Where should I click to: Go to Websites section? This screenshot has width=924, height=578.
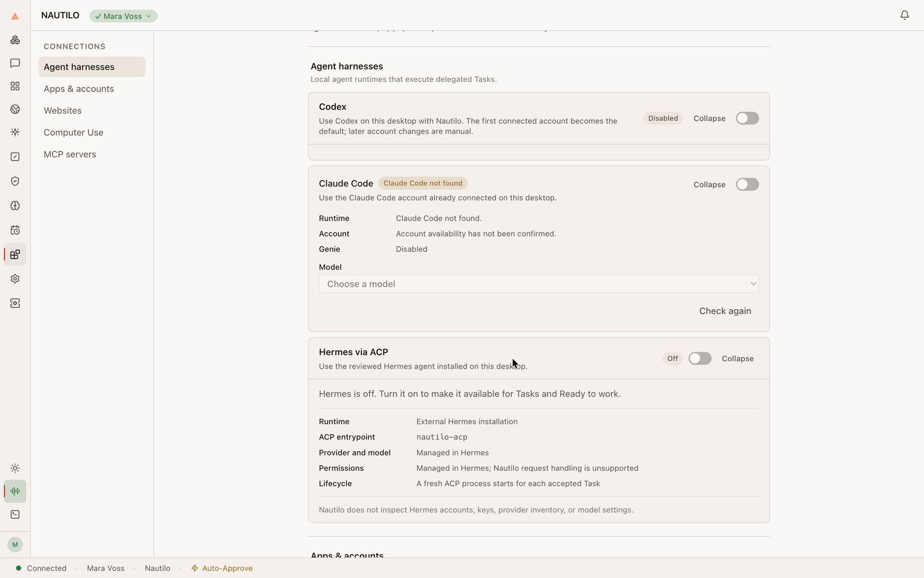[x=92, y=110]
